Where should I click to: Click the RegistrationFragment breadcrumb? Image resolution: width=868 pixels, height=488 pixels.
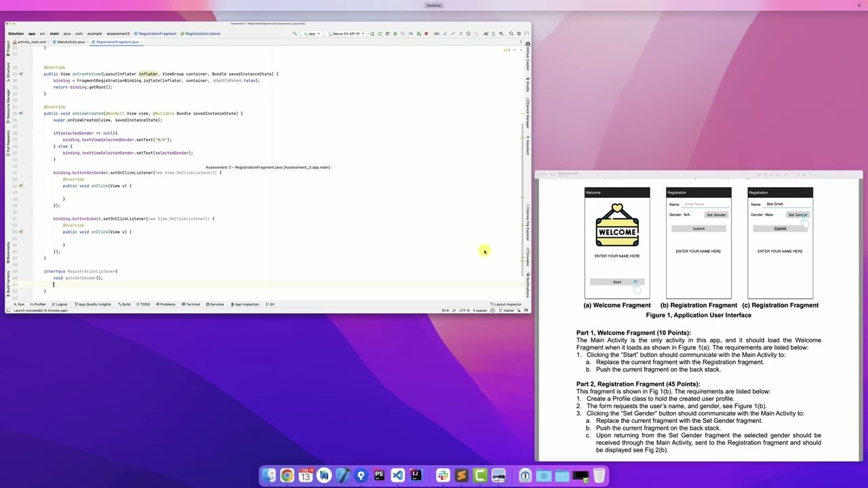click(155, 33)
